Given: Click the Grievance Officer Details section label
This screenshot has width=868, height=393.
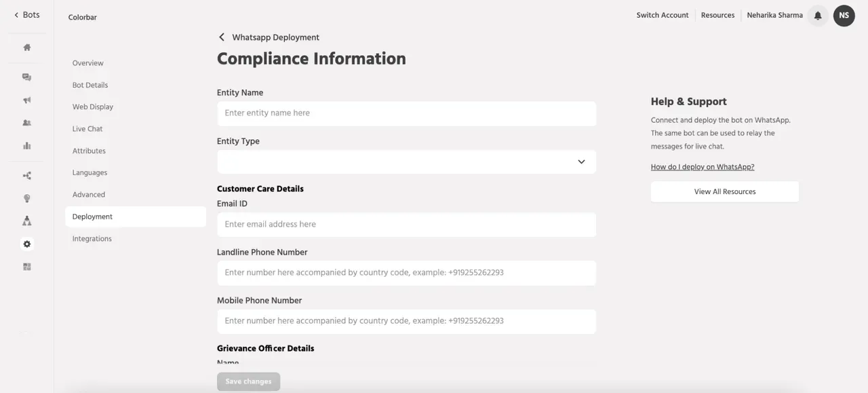Looking at the screenshot, I should 266,348.
